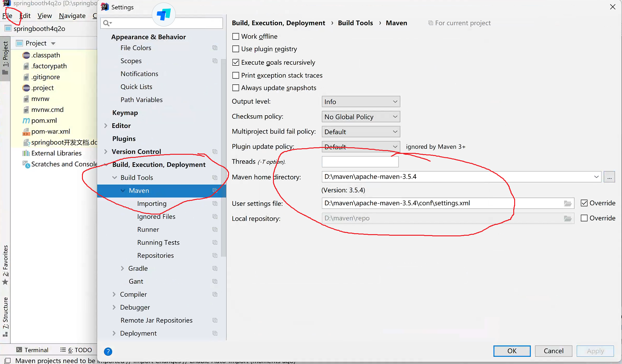Click the project-level icon next to Version Control
Image resolution: width=622 pixels, height=364 pixels.
pyautogui.click(x=215, y=151)
